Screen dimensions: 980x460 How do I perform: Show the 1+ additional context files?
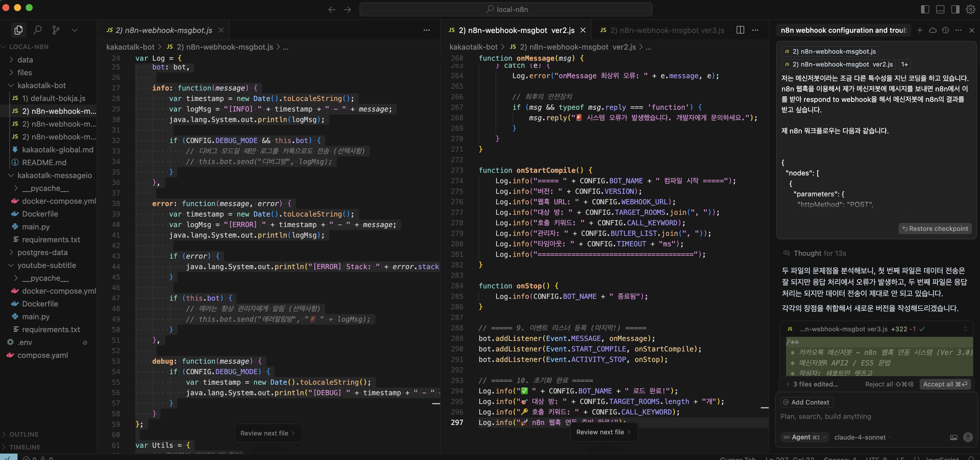pyautogui.click(x=904, y=64)
